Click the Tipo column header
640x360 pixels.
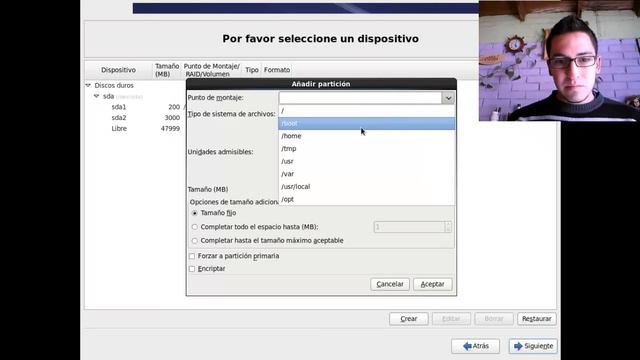[x=252, y=70]
